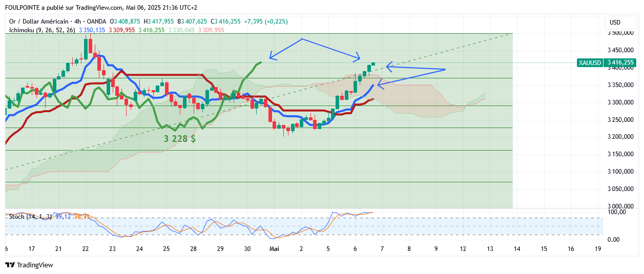Click the 3 250,000 price axis label
The width and height of the screenshot is (644, 274).
(x=621, y=120)
